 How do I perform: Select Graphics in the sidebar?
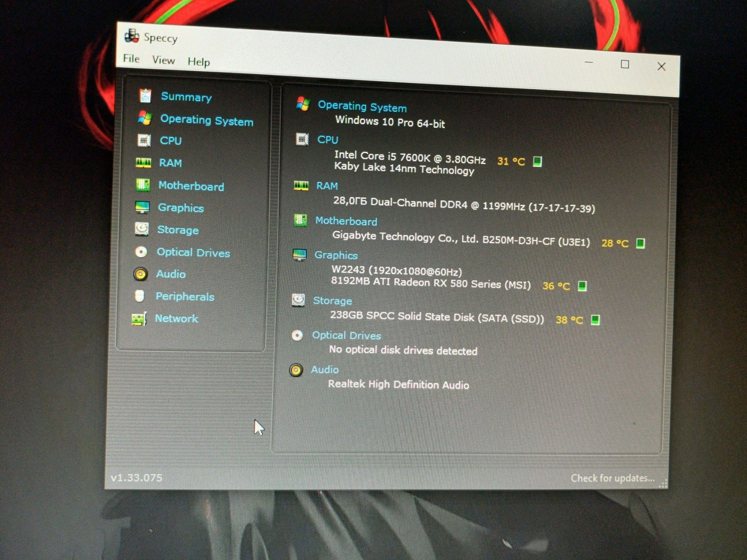(x=181, y=208)
